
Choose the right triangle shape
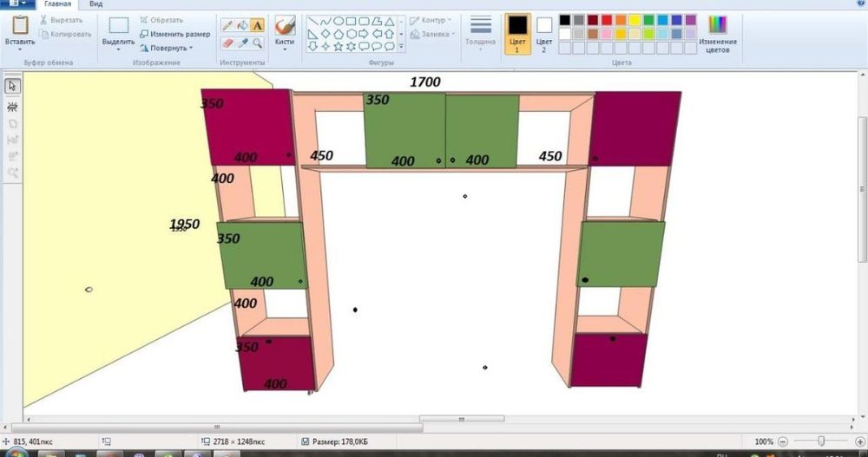pyautogui.click(x=312, y=35)
